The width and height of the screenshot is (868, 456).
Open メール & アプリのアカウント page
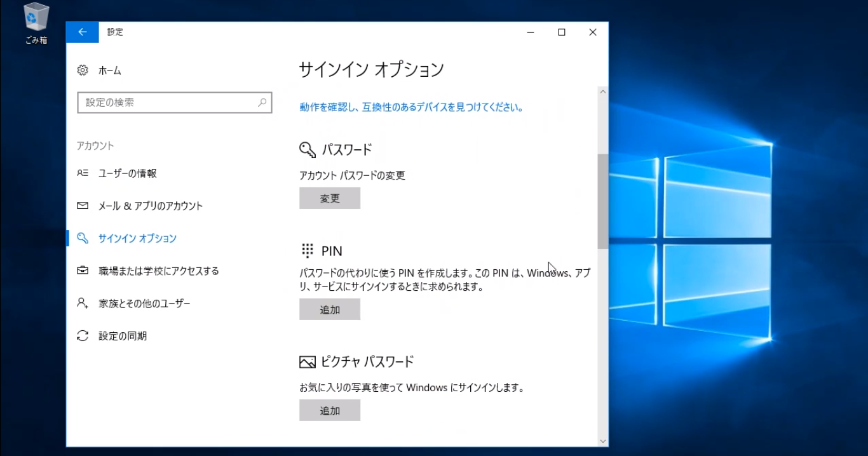[x=150, y=206]
